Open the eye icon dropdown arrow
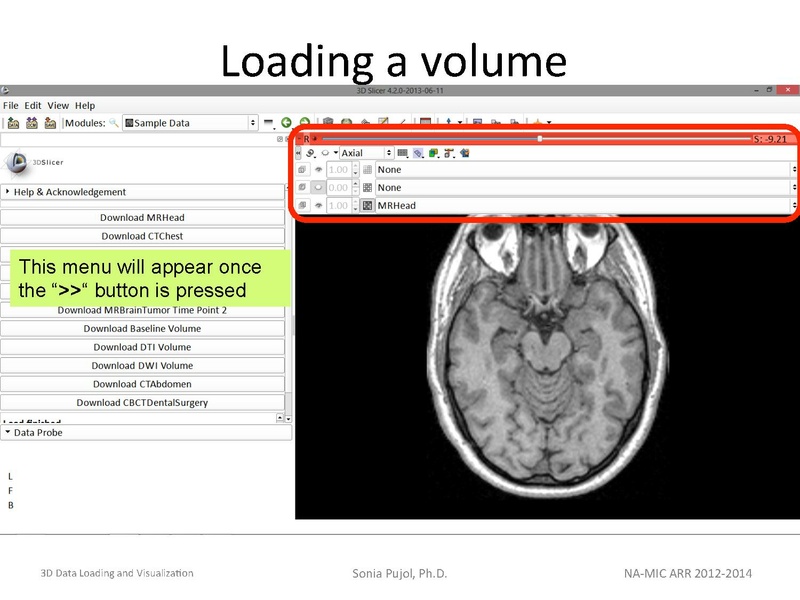 (x=336, y=153)
